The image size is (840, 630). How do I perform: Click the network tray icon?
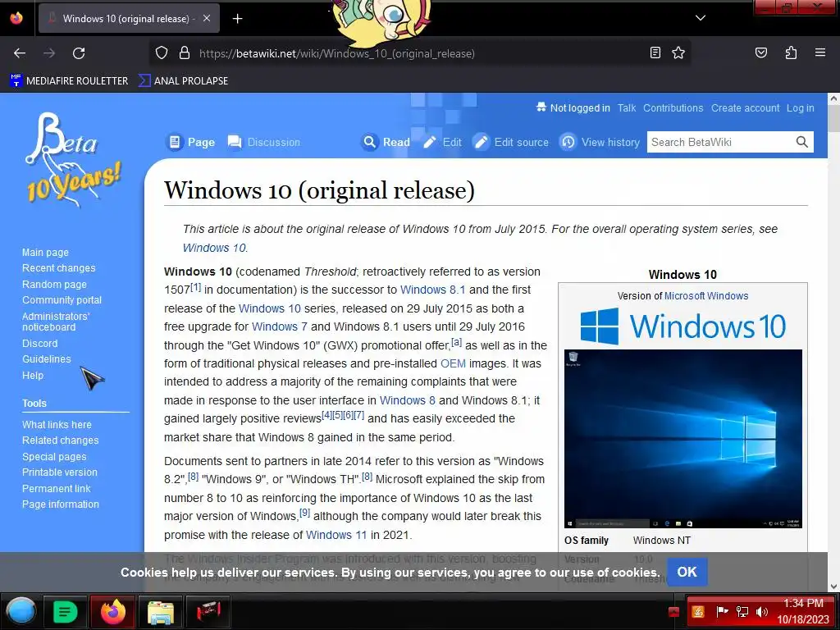pyautogui.click(x=742, y=611)
